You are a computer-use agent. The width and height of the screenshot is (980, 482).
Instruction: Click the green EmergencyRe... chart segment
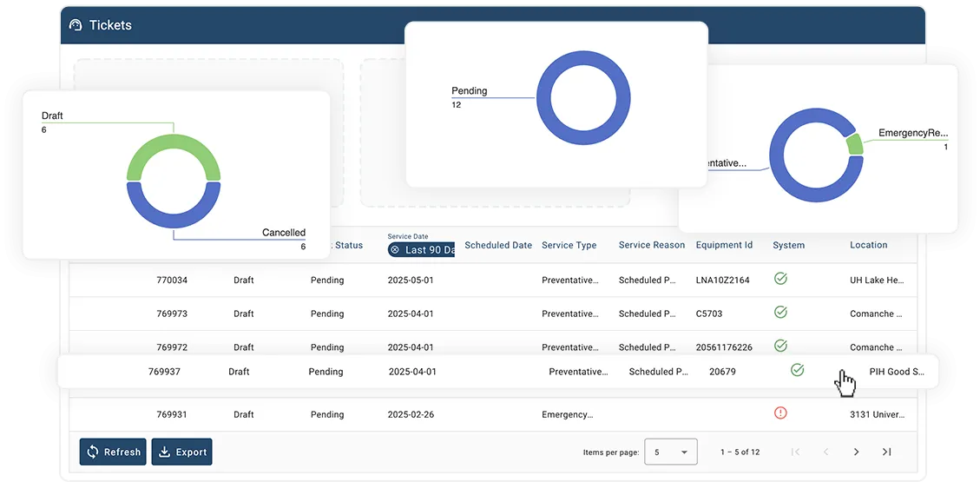(x=854, y=144)
